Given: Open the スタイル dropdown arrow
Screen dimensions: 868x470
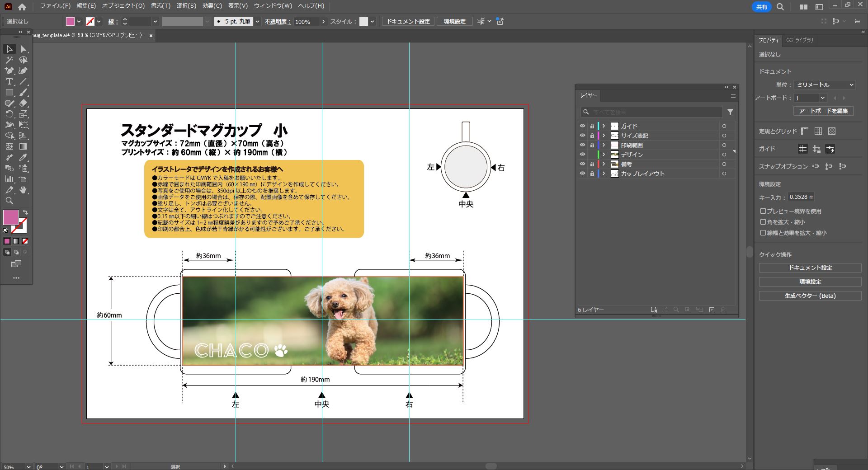Looking at the screenshot, I should pyautogui.click(x=373, y=21).
